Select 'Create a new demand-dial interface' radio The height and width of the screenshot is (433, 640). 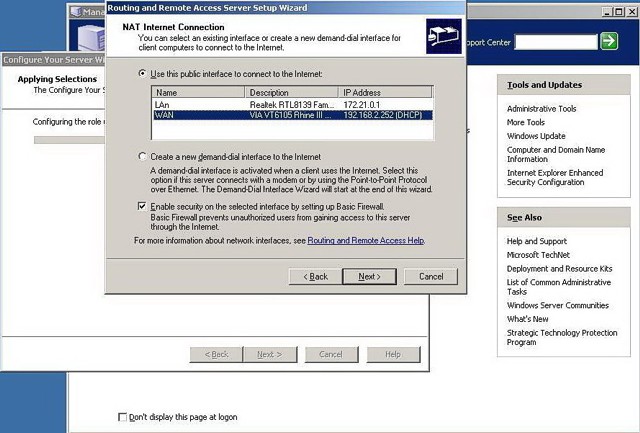[142, 156]
